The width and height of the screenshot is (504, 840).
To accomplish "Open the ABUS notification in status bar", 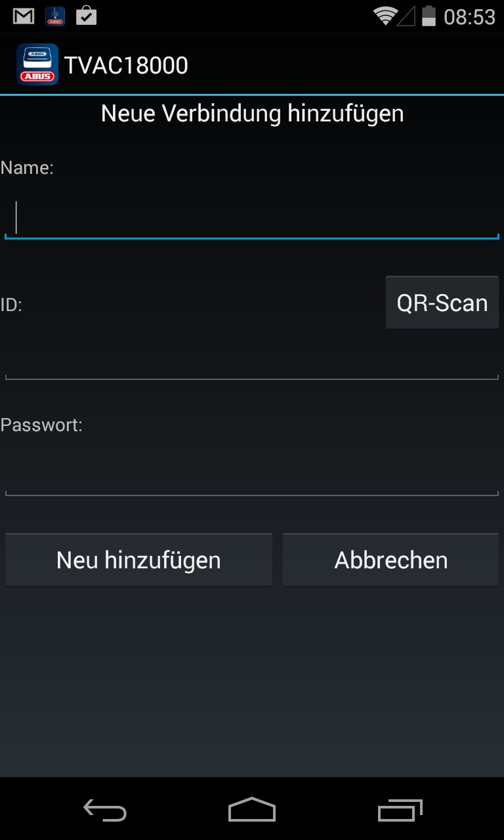I will click(x=55, y=16).
